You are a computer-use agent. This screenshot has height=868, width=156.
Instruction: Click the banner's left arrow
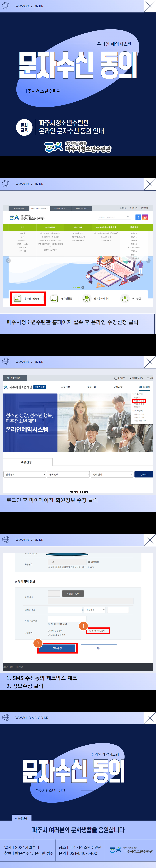pos(8,260)
